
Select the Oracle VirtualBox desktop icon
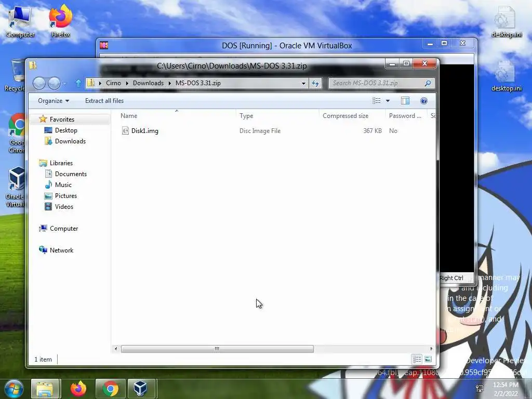[15, 187]
